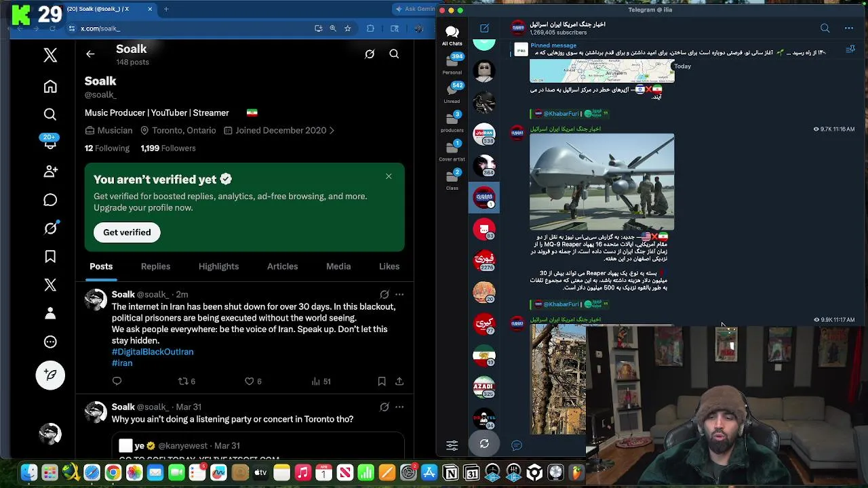
Task: Search within the Telegram channel
Action: pos(825,28)
